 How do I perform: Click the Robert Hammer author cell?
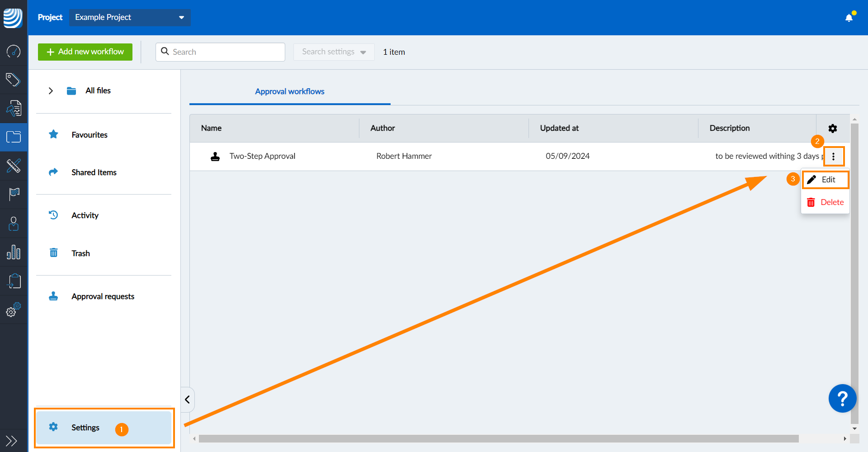(x=404, y=156)
